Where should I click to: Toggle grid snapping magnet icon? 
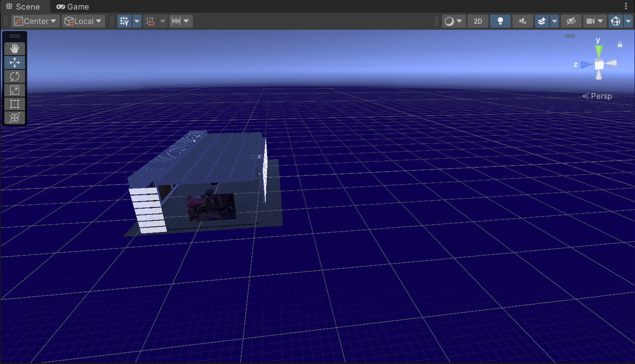pyautogui.click(x=150, y=21)
